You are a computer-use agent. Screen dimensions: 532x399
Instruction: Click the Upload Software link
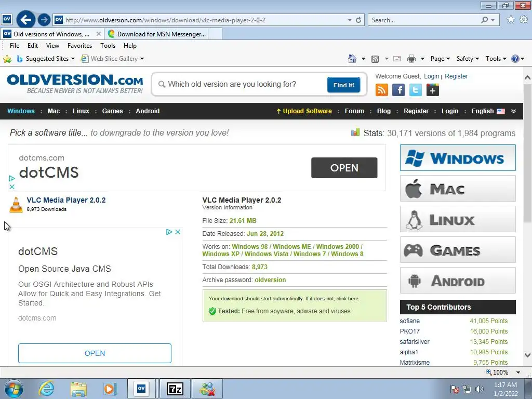point(304,111)
